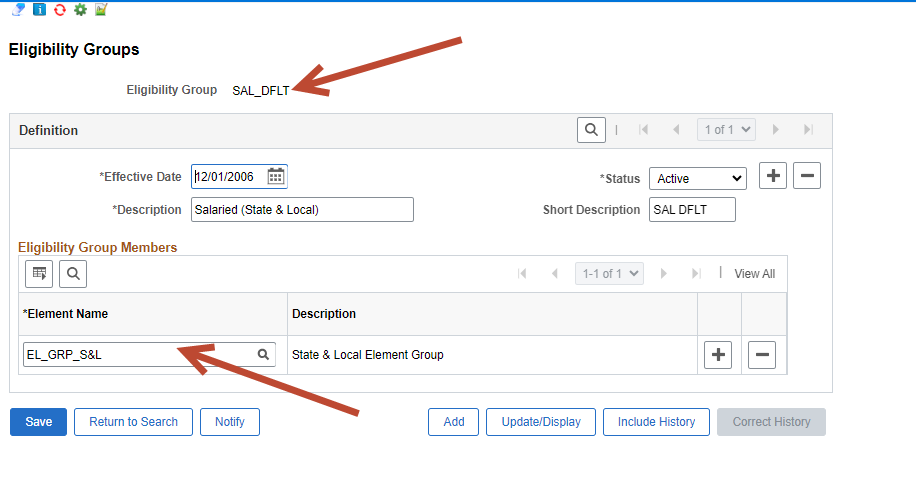Click the Eligibility Group Members heading
916x488 pixels.
[98, 247]
